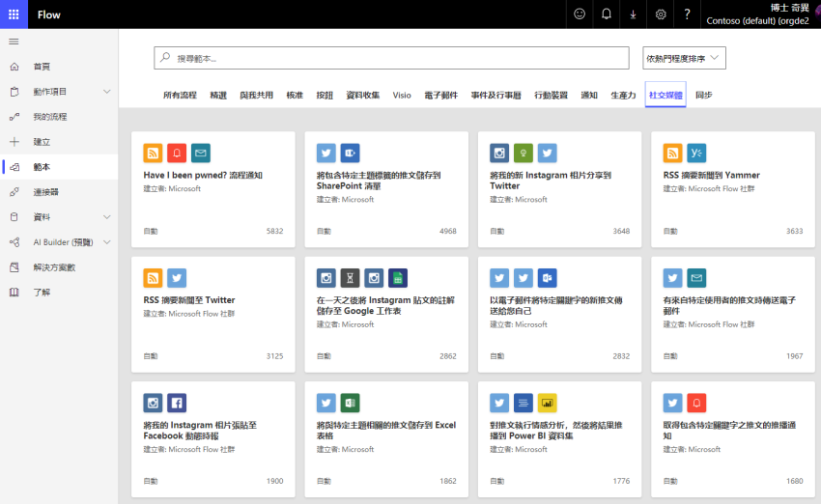
Task: Click the help question mark icon
Action: point(687,14)
